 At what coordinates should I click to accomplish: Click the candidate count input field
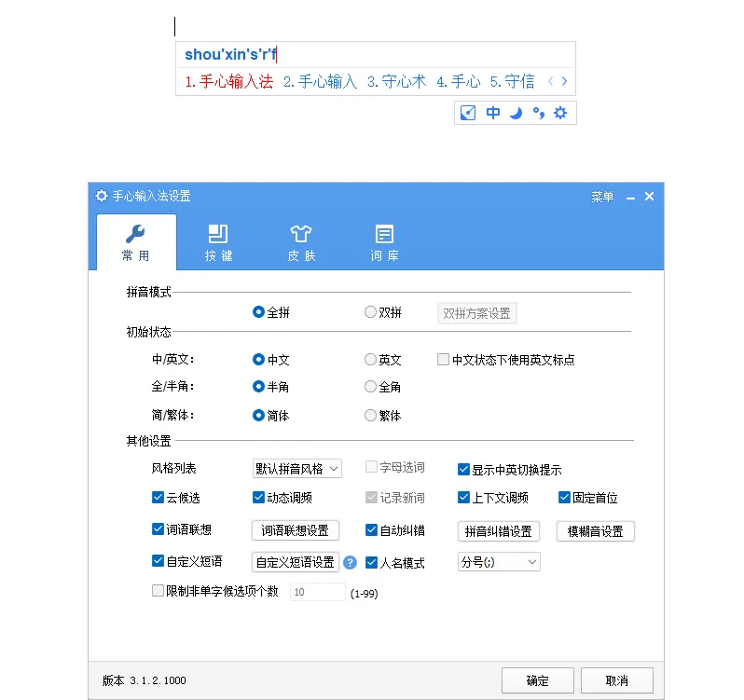point(317,592)
